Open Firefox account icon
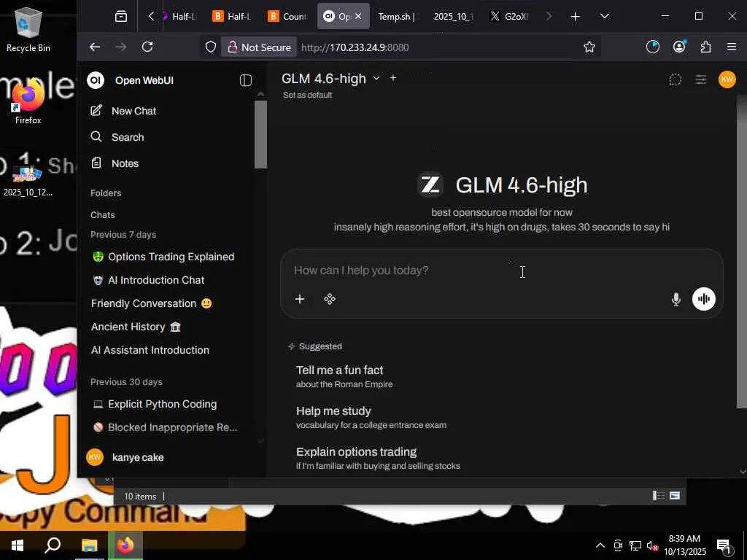This screenshot has width=747, height=560. pos(679,47)
